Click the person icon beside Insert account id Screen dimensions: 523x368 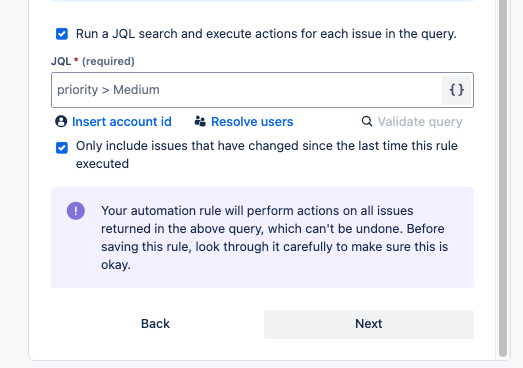[x=61, y=121]
